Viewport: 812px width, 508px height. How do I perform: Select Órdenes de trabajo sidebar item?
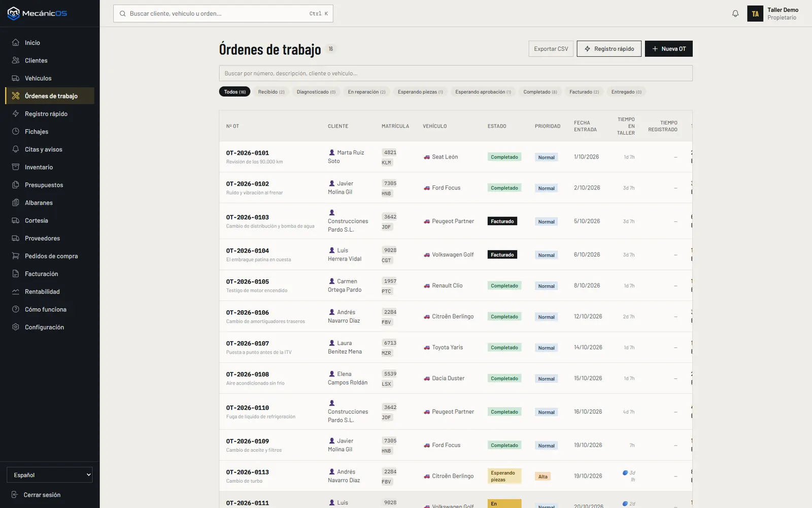coord(50,96)
